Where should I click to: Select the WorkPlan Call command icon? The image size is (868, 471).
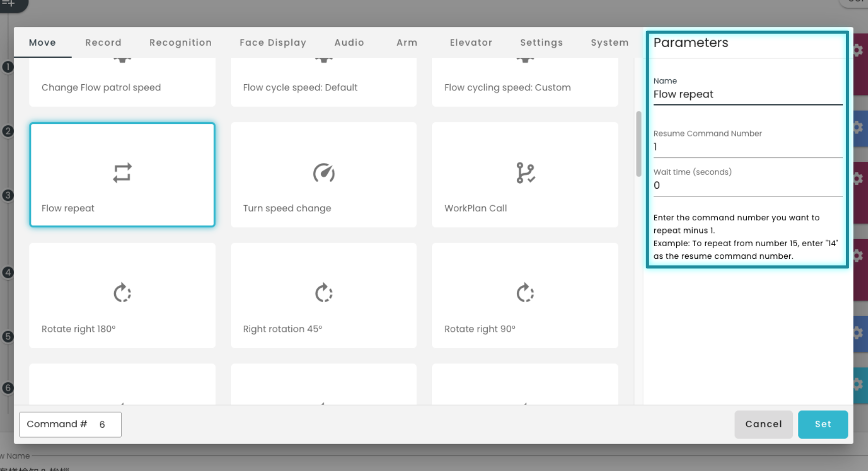pos(525,174)
